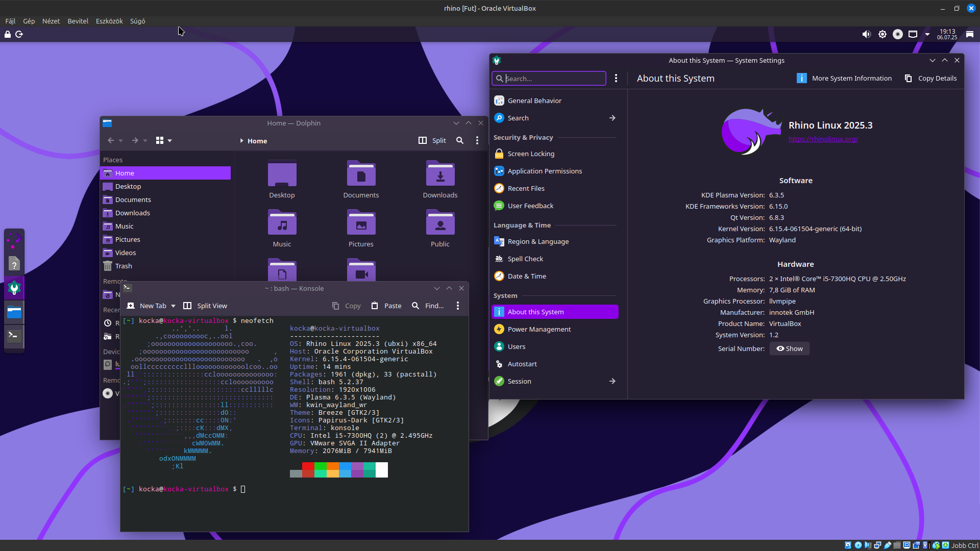
Task: Select the Public folder icon in Dolphin
Action: pos(440,223)
